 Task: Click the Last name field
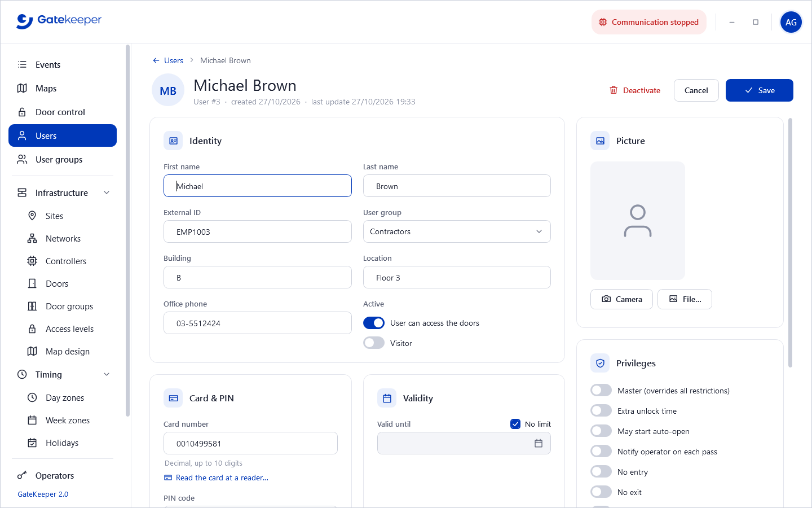(457, 186)
